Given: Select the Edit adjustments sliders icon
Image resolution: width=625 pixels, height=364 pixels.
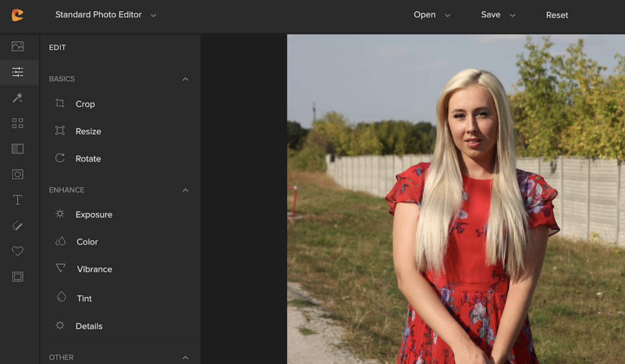Looking at the screenshot, I should pyautogui.click(x=18, y=72).
